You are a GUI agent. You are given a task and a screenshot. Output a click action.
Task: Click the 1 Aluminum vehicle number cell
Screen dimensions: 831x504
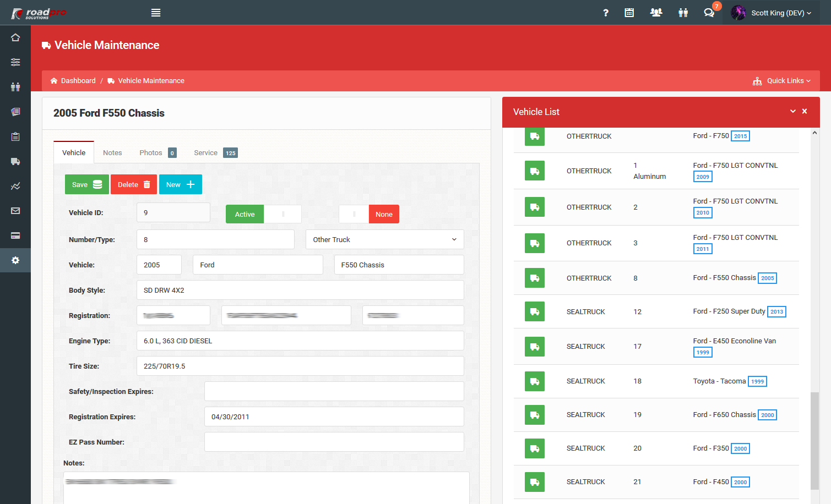click(x=650, y=171)
